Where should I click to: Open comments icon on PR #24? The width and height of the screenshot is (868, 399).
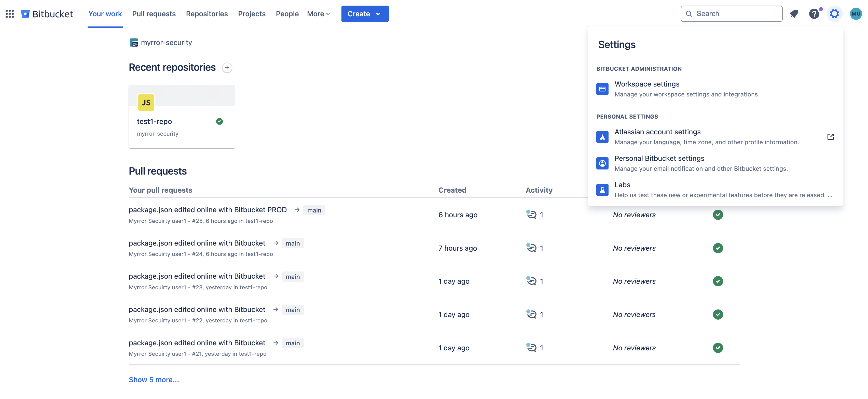coord(531,248)
